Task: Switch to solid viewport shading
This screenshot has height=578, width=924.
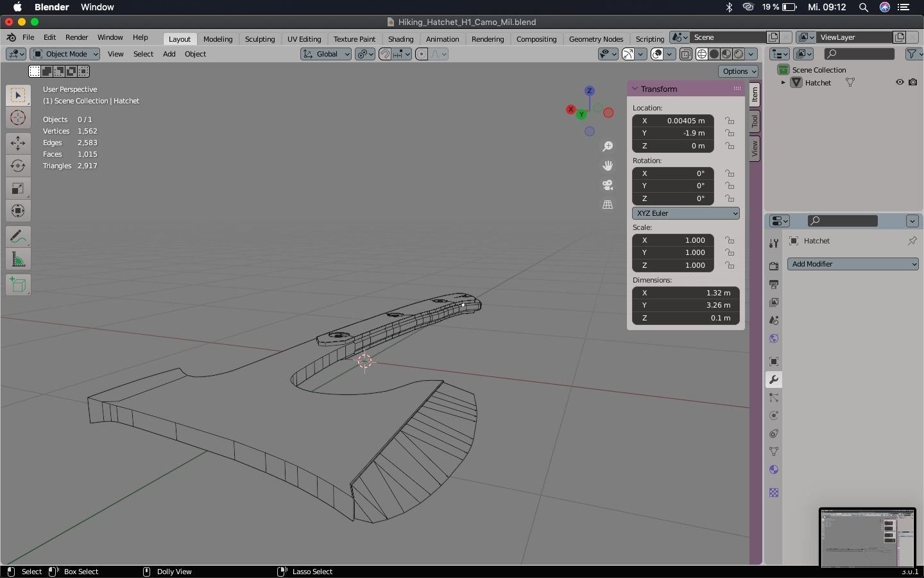Action: coord(714,54)
